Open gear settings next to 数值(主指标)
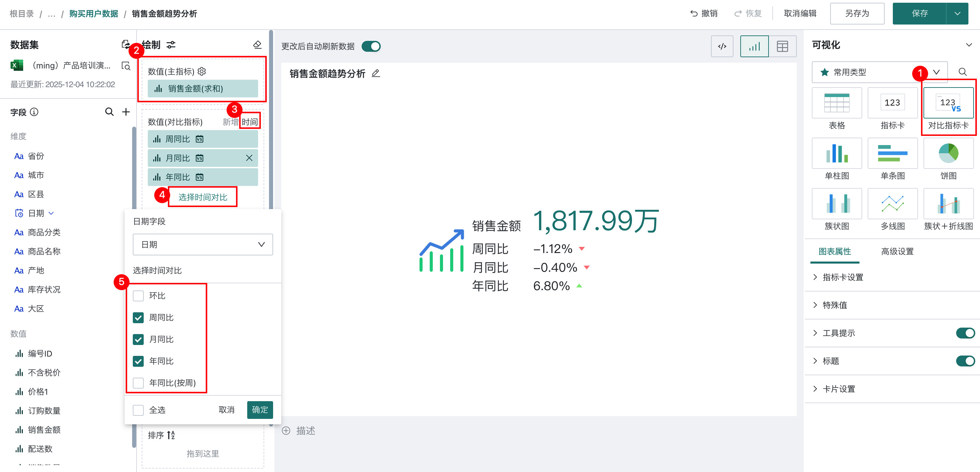The width and height of the screenshot is (980, 472). click(x=202, y=71)
